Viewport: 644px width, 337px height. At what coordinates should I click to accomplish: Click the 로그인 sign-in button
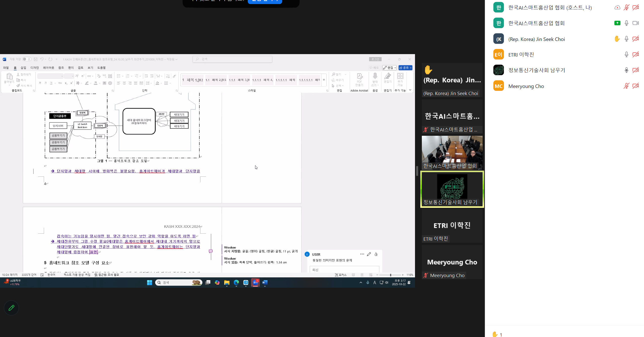[x=375, y=59]
